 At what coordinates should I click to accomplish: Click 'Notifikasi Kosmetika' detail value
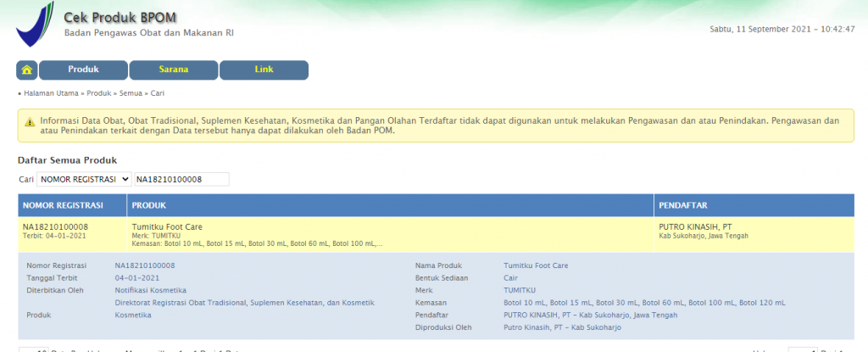(151, 290)
